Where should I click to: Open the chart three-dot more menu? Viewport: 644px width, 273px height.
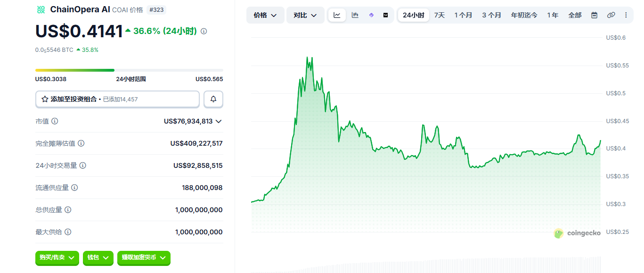pos(626,15)
